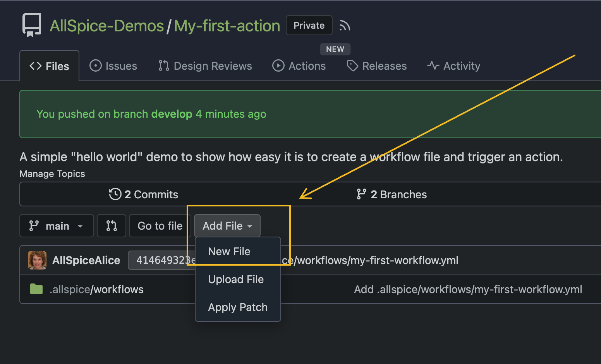Viewport: 601px width, 364px height.
Task: Open the .allspice/workflows folder
Action: [96, 290]
